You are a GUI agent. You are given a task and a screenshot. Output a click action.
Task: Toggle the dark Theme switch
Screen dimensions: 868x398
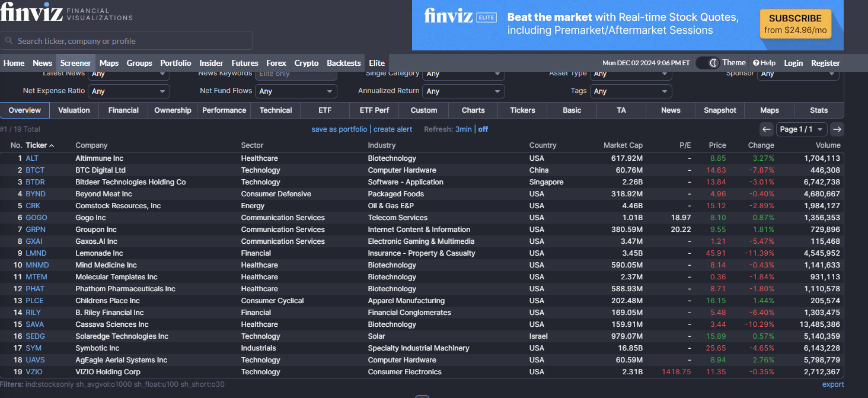coord(707,63)
